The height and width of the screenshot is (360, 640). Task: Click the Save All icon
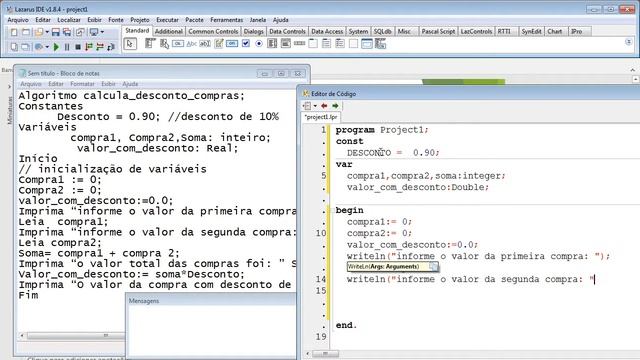67,32
